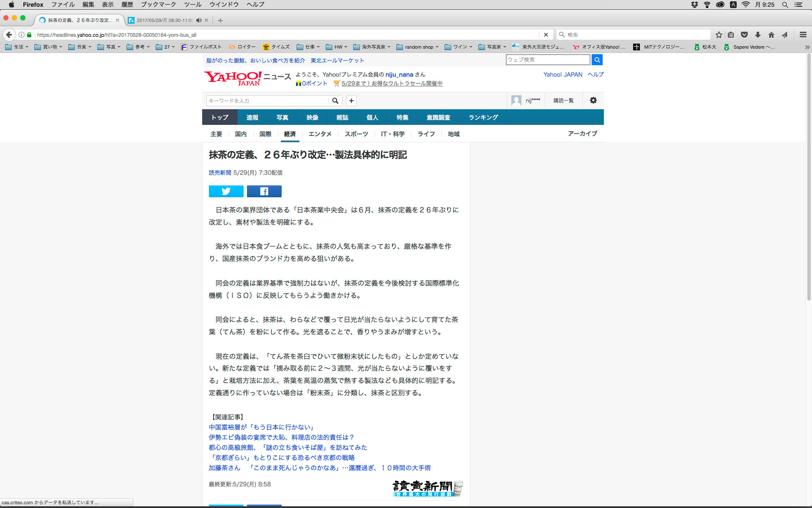Click the Facebook share button
The height and width of the screenshot is (508, 812).
coord(264,191)
